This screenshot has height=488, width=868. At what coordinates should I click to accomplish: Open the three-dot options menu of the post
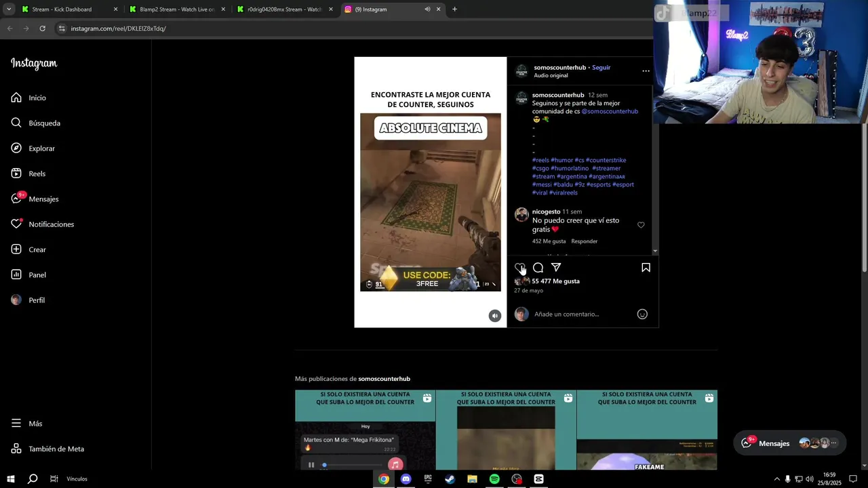point(646,71)
